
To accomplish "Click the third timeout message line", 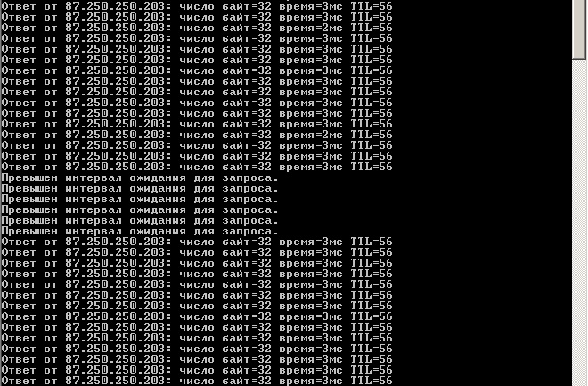I will [x=140, y=199].
